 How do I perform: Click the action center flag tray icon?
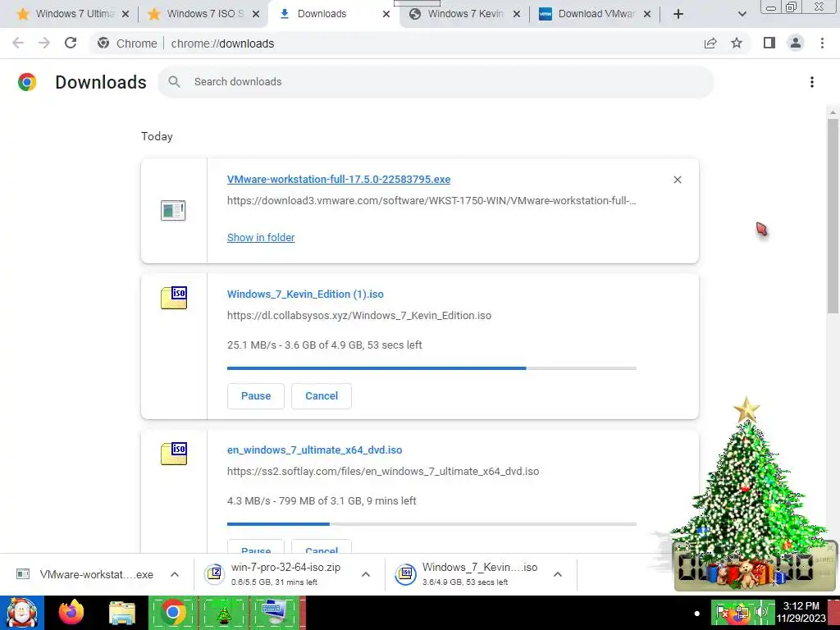(x=722, y=612)
